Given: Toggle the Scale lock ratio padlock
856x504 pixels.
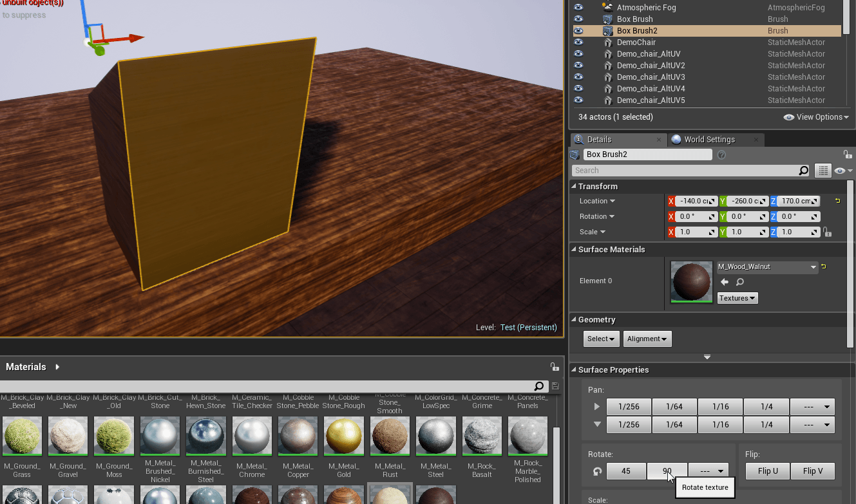Looking at the screenshot, I should 828,232.
